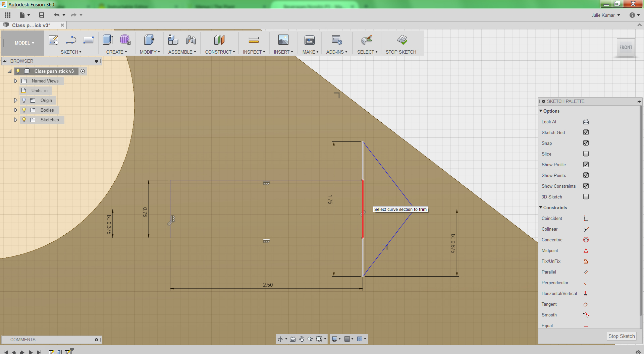Viewport: 644px width, 354px height.
Task: Click the Press Pull modify icon
Action: (149, 40)
